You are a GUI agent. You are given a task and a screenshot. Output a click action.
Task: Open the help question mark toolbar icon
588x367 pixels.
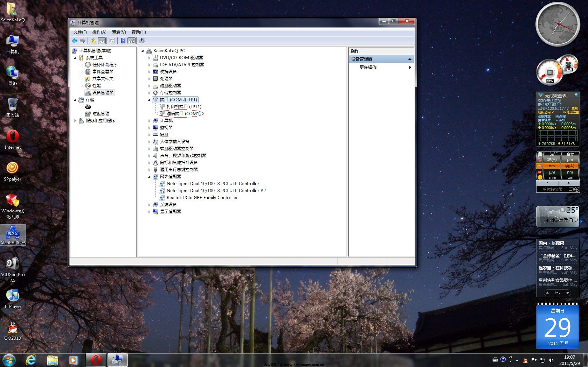tap(123, 41)
